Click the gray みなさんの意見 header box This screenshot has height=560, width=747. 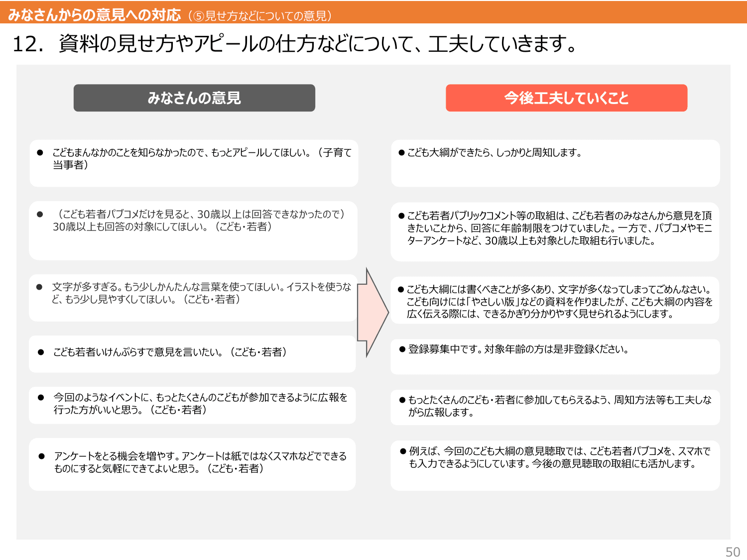tap(194, 98)
